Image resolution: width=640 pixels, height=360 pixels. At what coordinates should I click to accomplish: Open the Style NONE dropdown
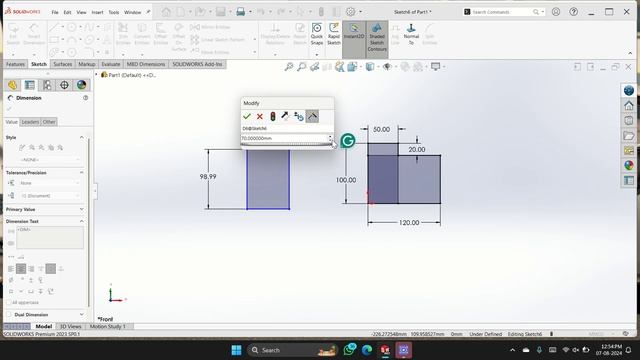(x=50, y=160)
